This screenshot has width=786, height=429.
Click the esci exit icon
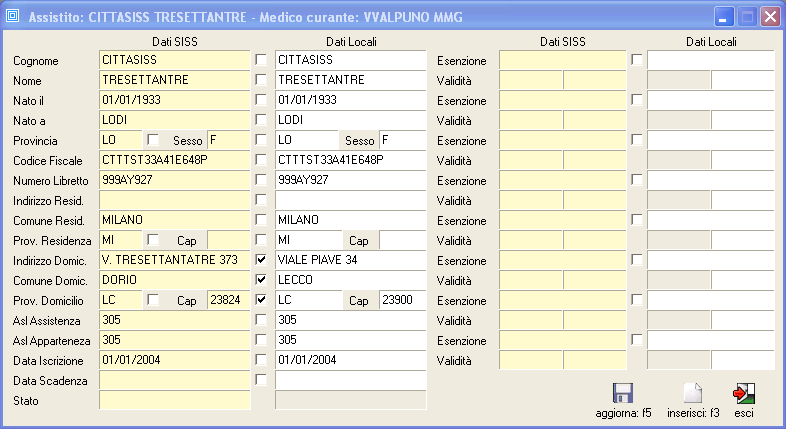[744, 393]
